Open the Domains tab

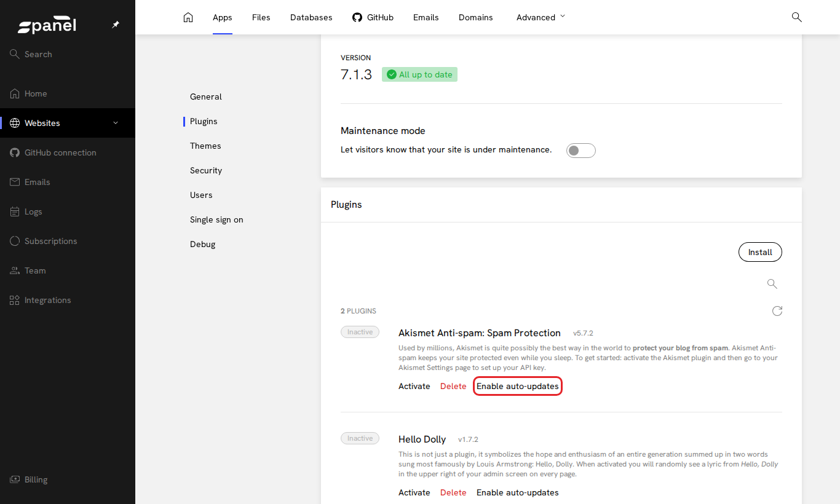pos(476,17)
